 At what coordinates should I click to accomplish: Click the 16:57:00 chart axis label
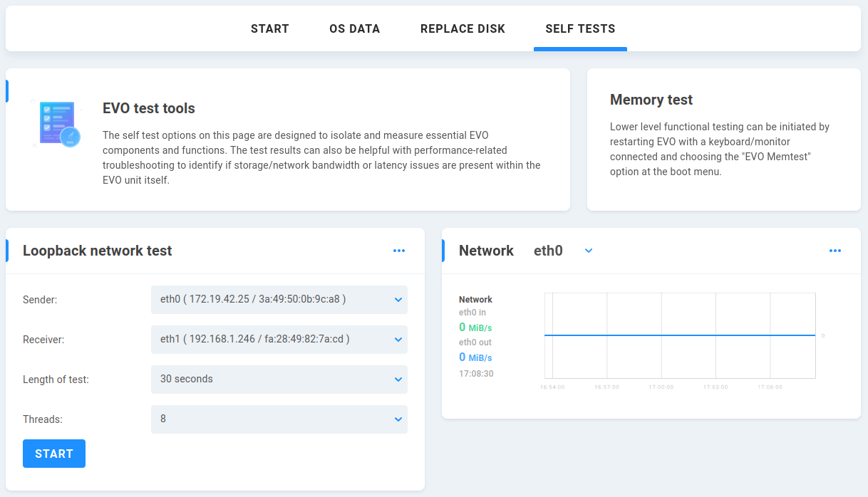coord(606,387)
